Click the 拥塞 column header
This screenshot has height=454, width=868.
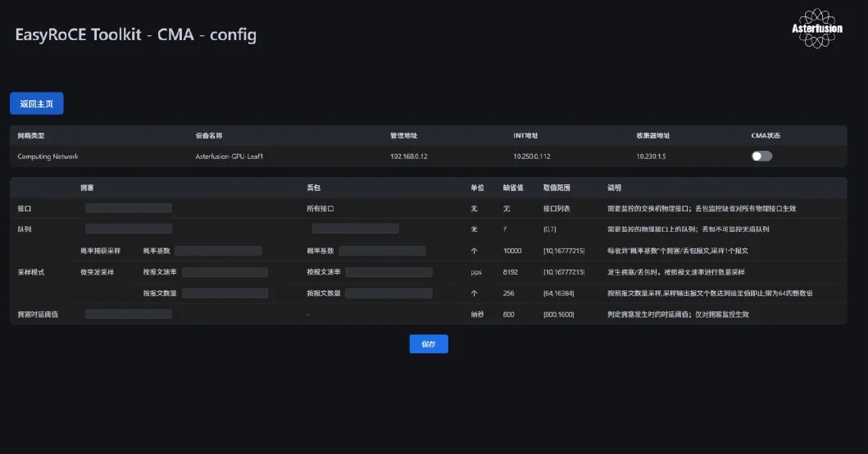[x=87, y=188]
